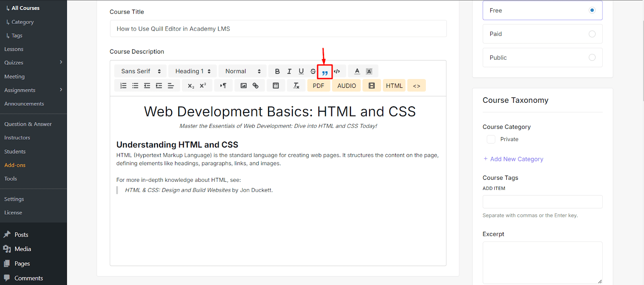Select the Free course type

point(543,10)
